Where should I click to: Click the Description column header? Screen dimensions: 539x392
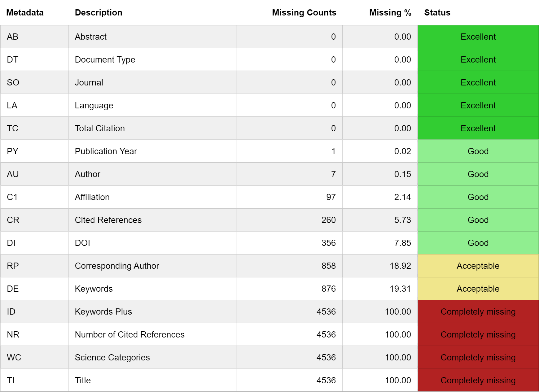point(99,13)
